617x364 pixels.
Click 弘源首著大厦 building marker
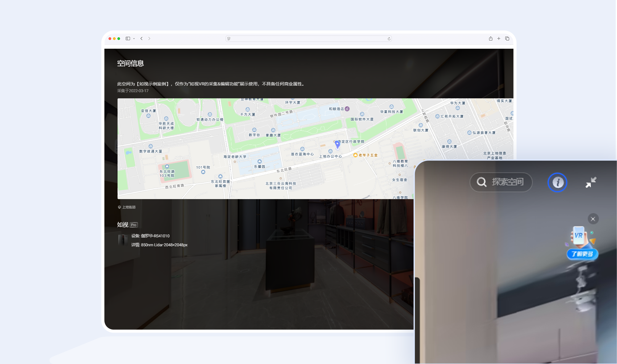pos(470,133)
